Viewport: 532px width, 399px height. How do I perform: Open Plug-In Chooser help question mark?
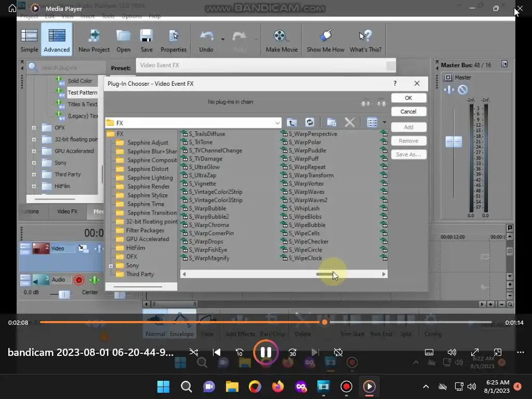point(395,84)
